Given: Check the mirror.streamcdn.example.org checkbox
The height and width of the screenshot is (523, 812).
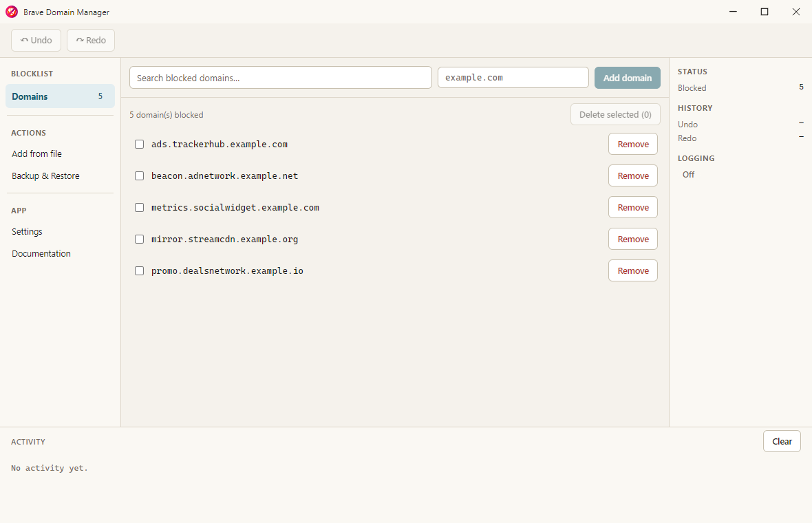Looking at the screenshot, I should [139, 239].
